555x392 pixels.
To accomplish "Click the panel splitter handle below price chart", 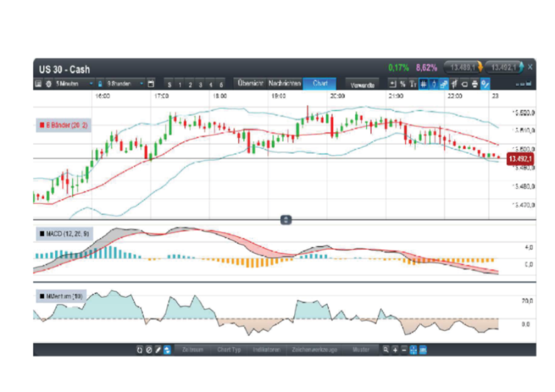I will click(x=286, y=220).
